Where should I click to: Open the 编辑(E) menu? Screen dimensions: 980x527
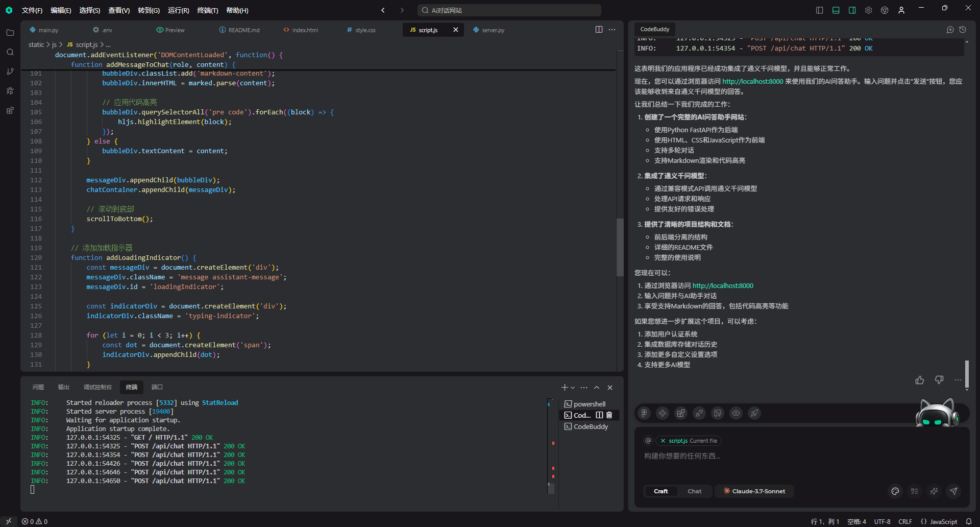point(61,10)
